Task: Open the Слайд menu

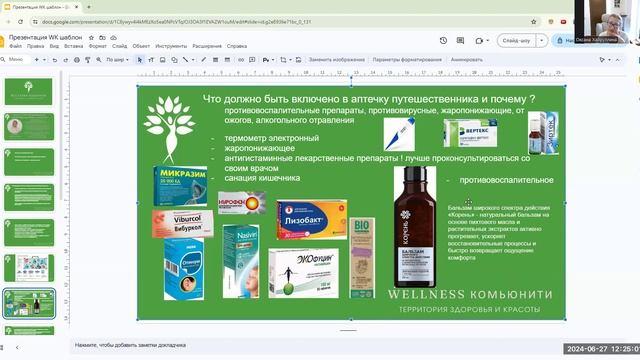Action: point(120,46)
